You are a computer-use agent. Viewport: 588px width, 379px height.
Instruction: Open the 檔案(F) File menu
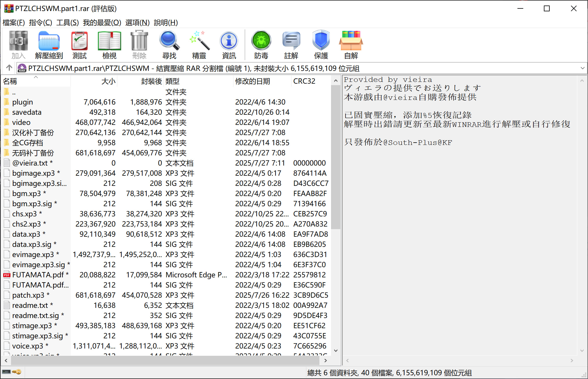point(14,23)
